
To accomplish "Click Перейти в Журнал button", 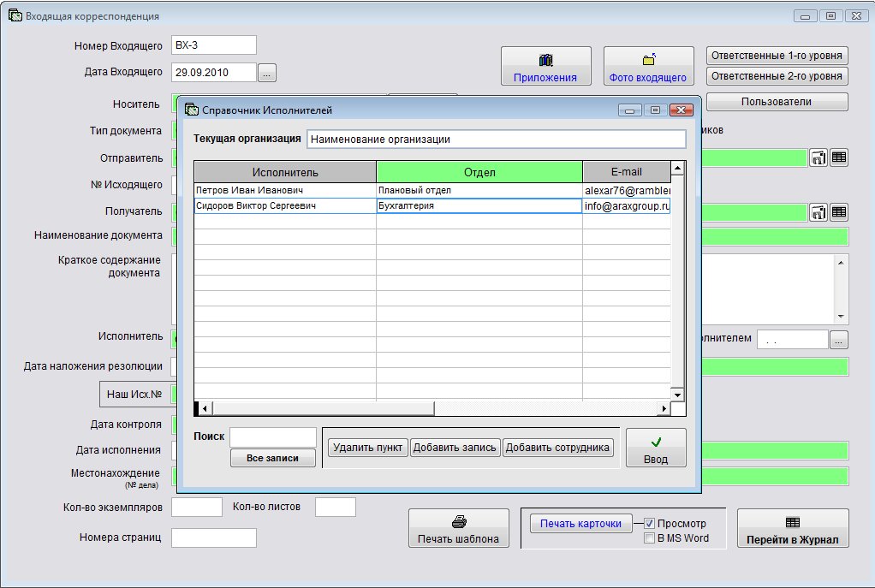I will 792,528.
